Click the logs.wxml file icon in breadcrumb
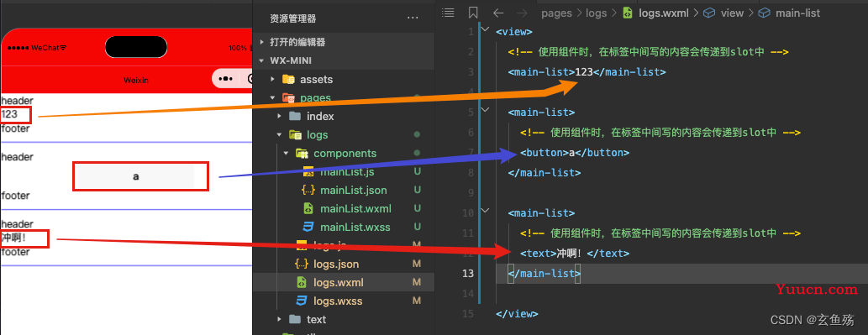This screenshot has height=335, width=868. tap(628, 13)
